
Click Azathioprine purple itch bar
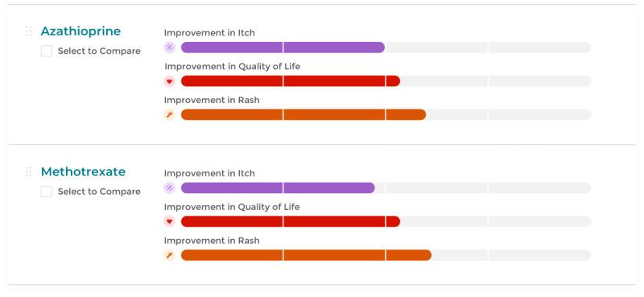[x=283, y=47]
